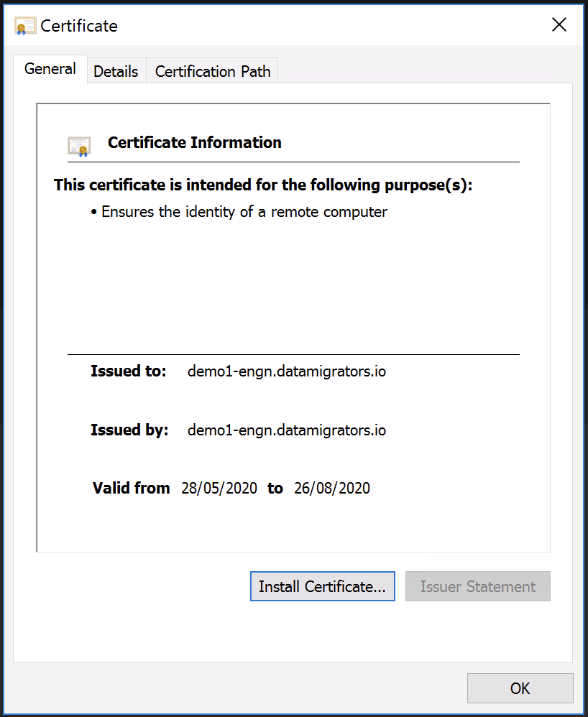Click the Certificate window title text

click(79, 27)
